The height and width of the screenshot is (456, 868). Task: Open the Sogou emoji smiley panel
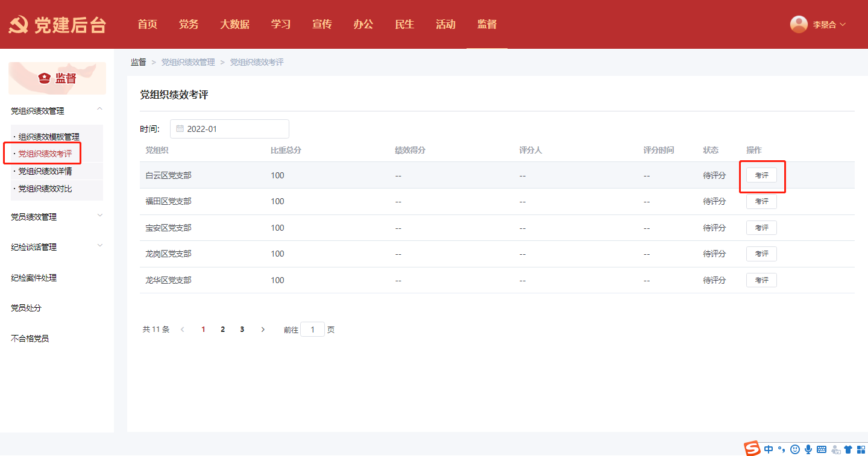click(x=795, y=449)
